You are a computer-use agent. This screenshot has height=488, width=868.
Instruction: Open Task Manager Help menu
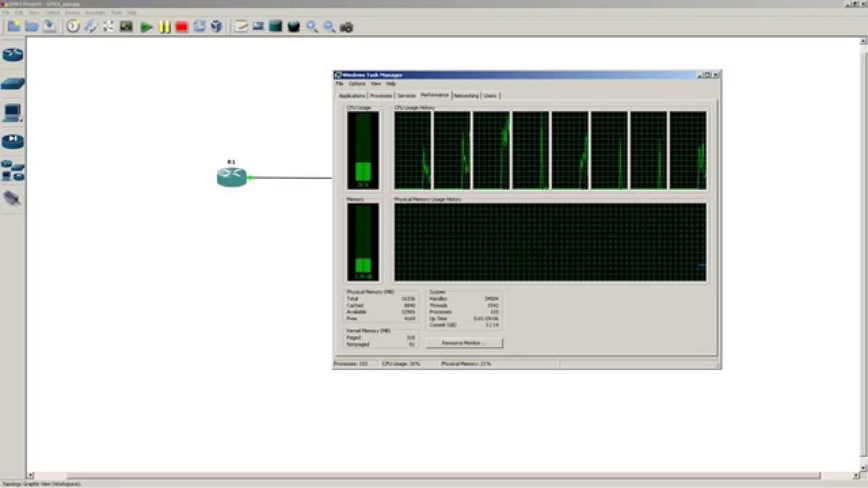(x=391, y=84)
